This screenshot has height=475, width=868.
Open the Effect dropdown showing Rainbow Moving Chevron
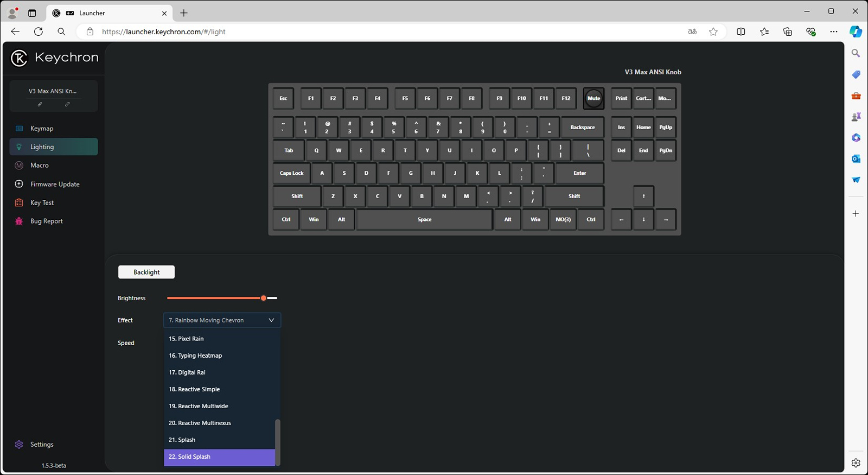tap(222, 320)
